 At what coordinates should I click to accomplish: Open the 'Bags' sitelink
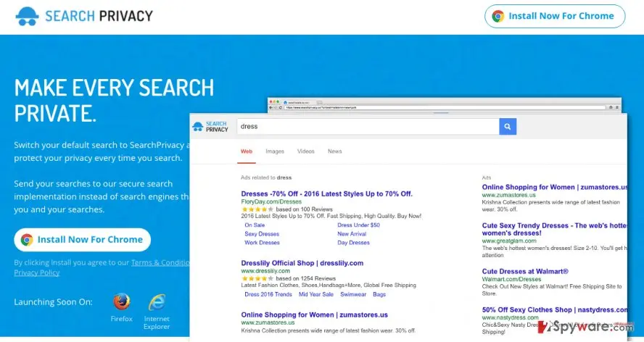pyautogui.click(x=379, y=294)
